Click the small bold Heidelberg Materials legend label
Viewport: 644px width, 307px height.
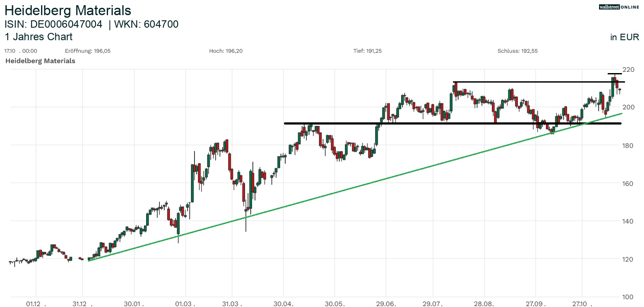point(40,61)
